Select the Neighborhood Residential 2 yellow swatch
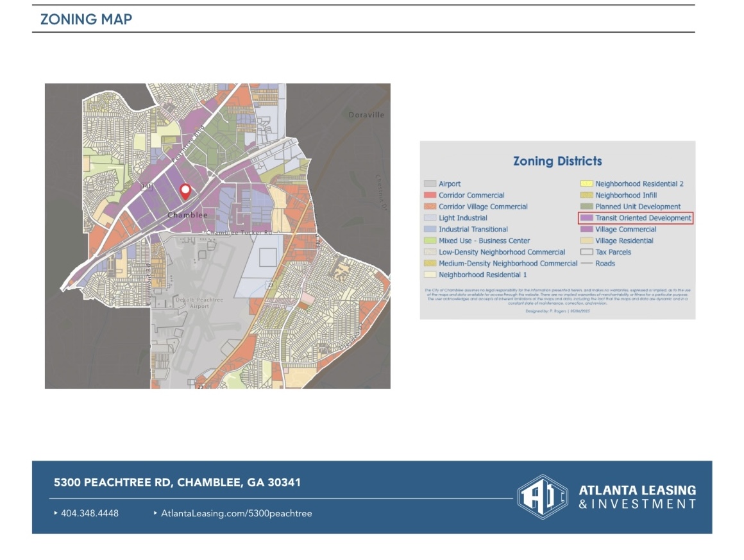This screenshot has height=560, width=744. point(586,184)
